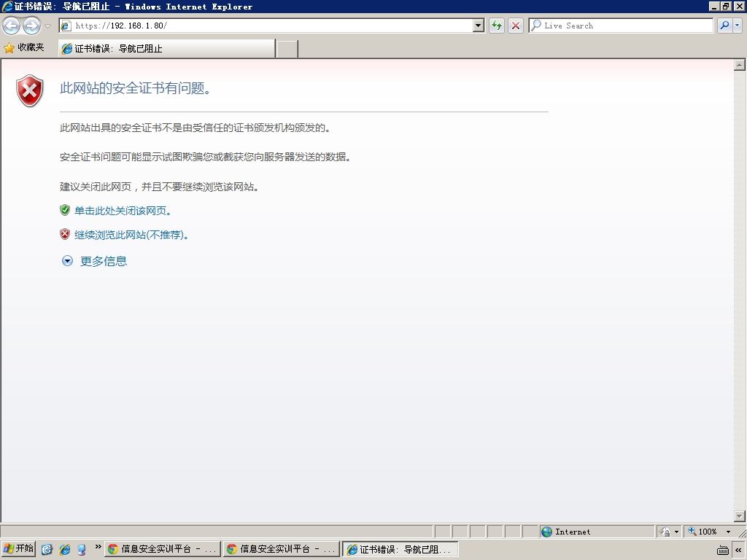This screenshot has height=560, width=747.
Task: Restore down the Internet Explorer window
Action: [x=725, y=6]
